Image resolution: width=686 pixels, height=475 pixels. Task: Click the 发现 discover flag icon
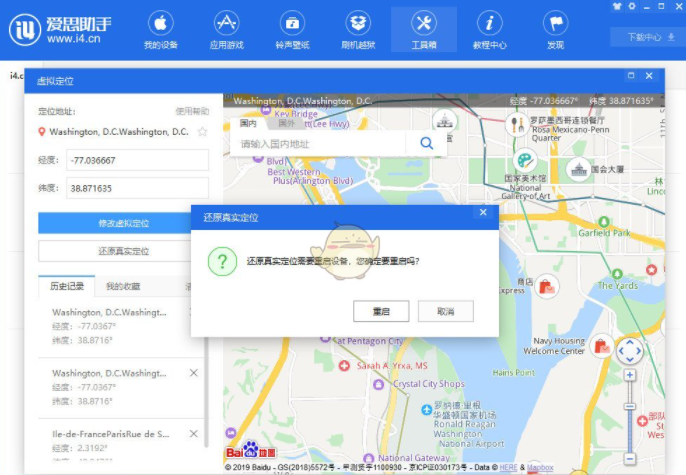click(555, 30)
